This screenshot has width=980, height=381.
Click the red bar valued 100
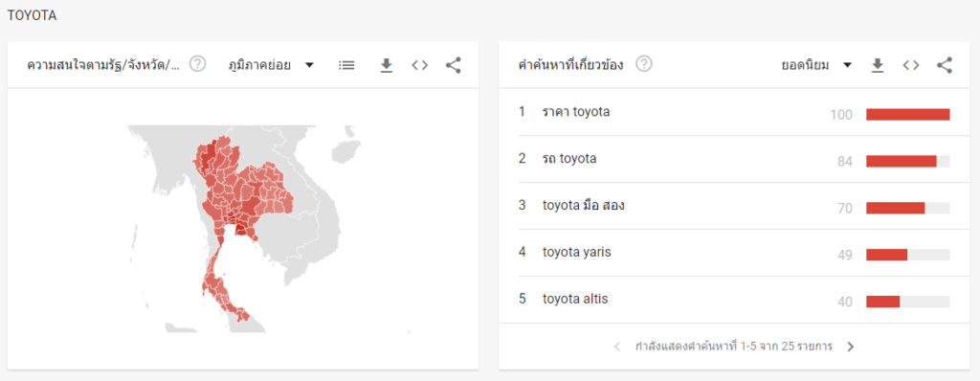coord(907,115)
